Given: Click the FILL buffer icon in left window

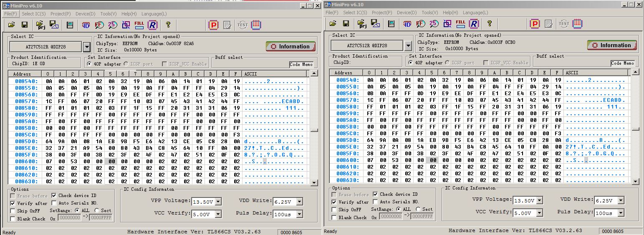Looking at the screenshot, I should (139, 25).
